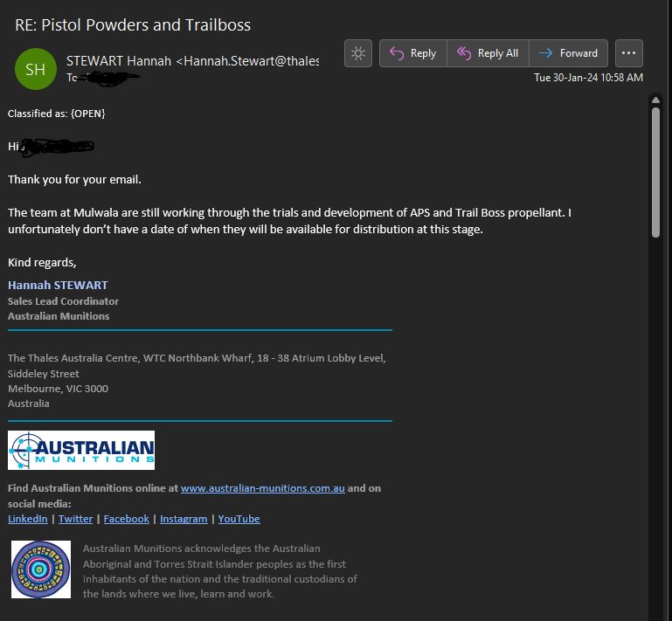Open the LinkedIn social link
The width and height of the screenshot is (672, 621).
point(28,519)
